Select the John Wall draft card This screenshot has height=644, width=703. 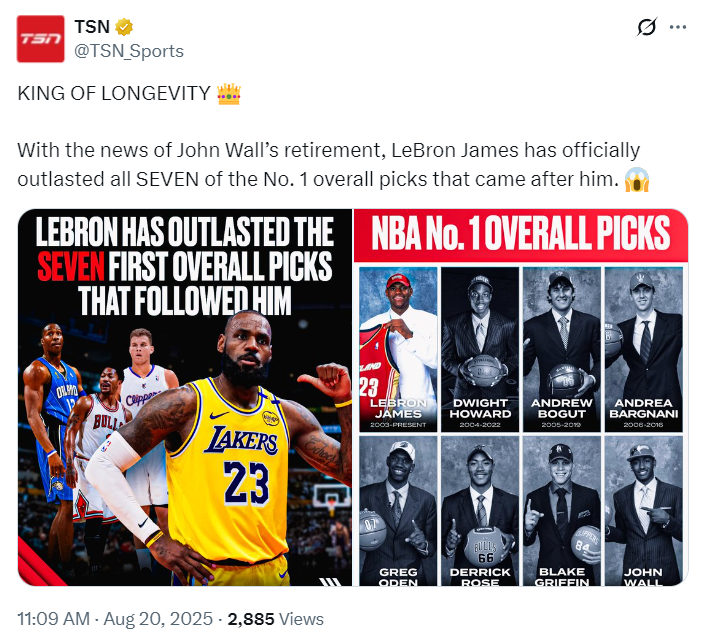(642, 511)
